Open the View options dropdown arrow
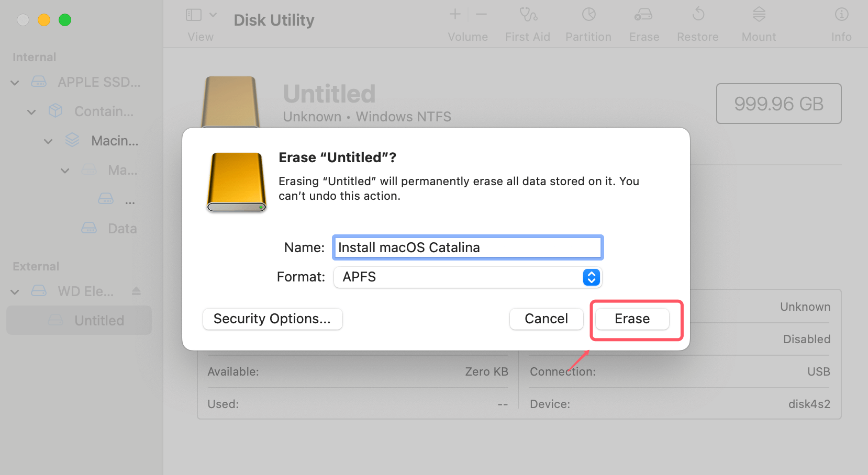This screenshot has height=475, width=868. click(x=213, y=14)
